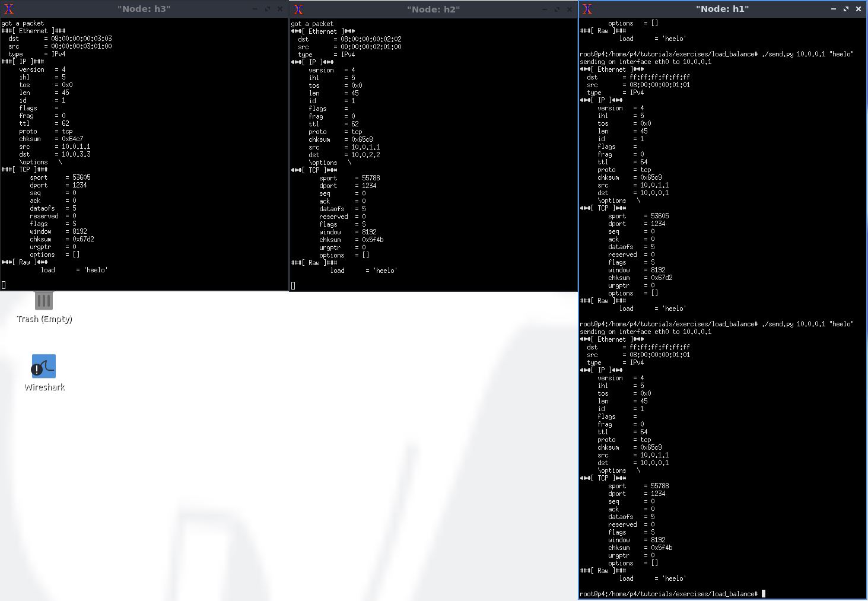Click IP src 10.0.1.1 in h3 window
Viewport: 868px width, 601px height.
click(x=55, y=147)
